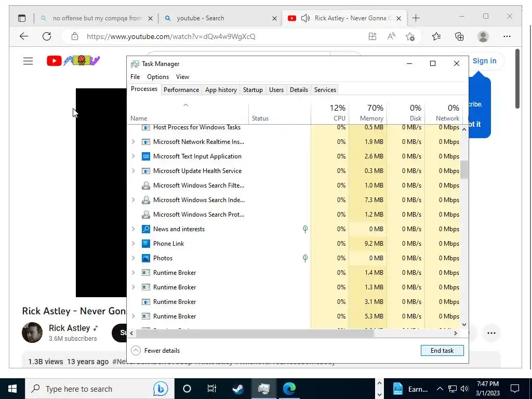Click the taskbar clock showing 7:47 PM
This screenshot has height=399, width=532.
[487, 389]
